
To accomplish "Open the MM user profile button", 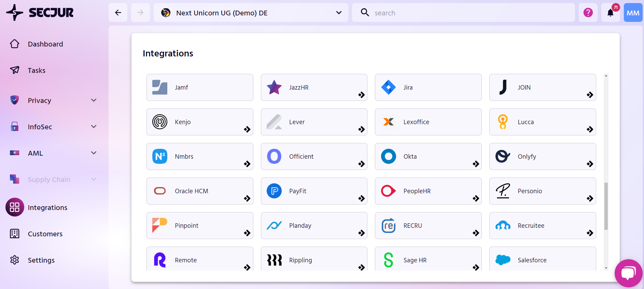I will coord(633,13).
